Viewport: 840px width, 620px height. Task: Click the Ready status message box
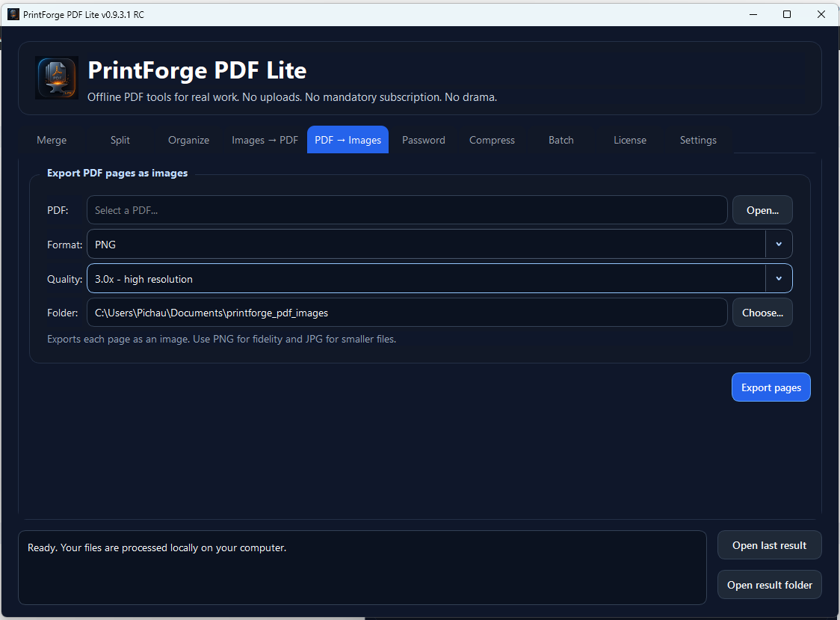(362, 568)
